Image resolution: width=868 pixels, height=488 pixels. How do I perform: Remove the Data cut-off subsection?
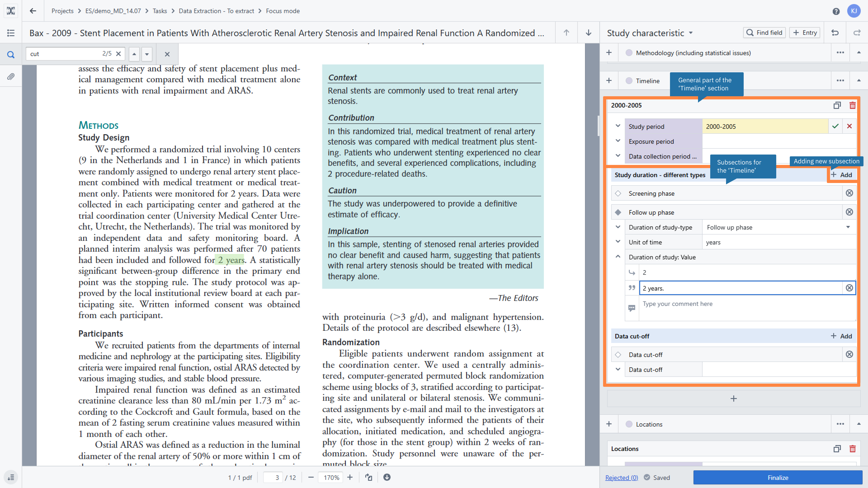[x=849, y=354]
